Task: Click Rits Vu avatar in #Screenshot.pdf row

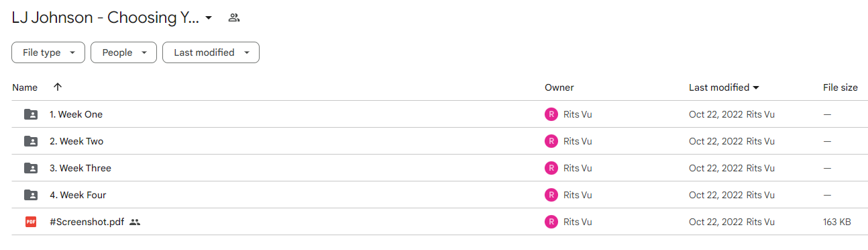Action: pos(551,222)
